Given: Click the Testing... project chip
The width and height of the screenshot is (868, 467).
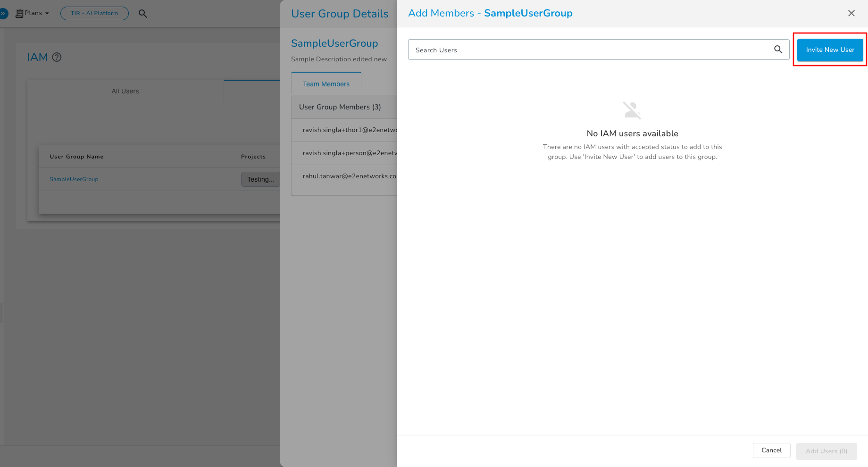Looking at the screenshot, I should (260, 179).
